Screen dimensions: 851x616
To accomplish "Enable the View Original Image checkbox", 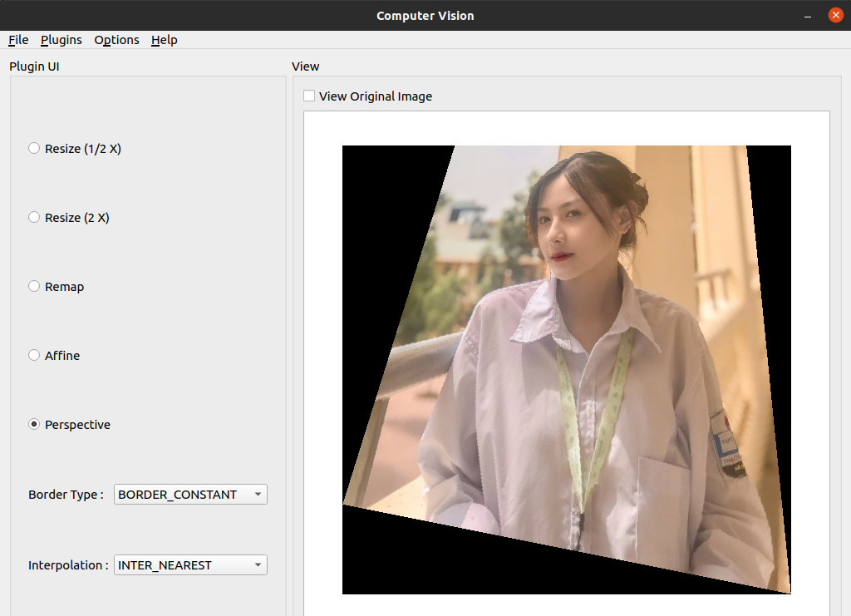I will click(x=309, y=96).
